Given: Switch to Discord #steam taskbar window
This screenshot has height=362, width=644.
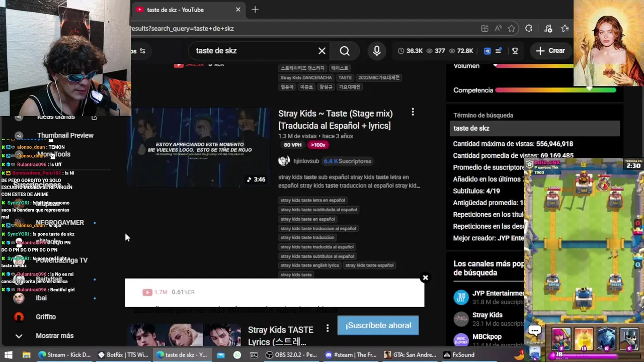Looking at the screenshot, I should [x=351, y=355].
